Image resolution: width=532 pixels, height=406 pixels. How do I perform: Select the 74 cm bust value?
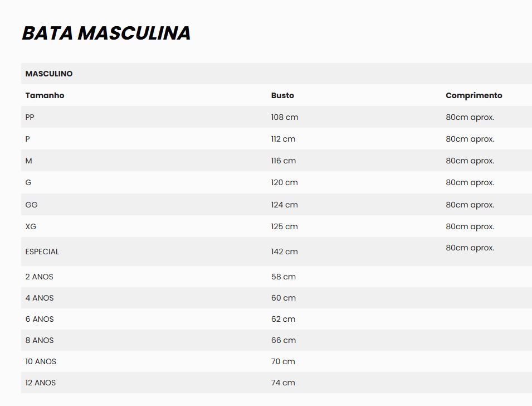click(283, 383)
